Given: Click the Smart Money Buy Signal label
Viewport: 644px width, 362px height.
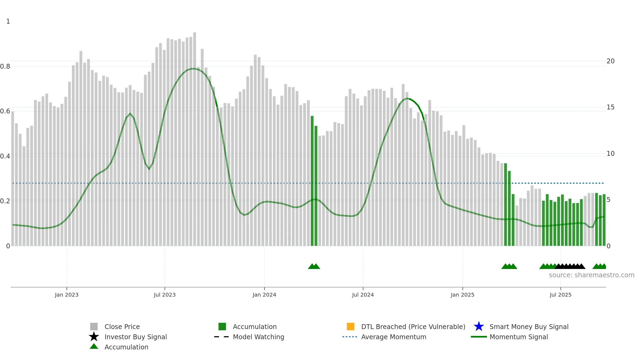Looking at the screenshot, I should [529, 327].
